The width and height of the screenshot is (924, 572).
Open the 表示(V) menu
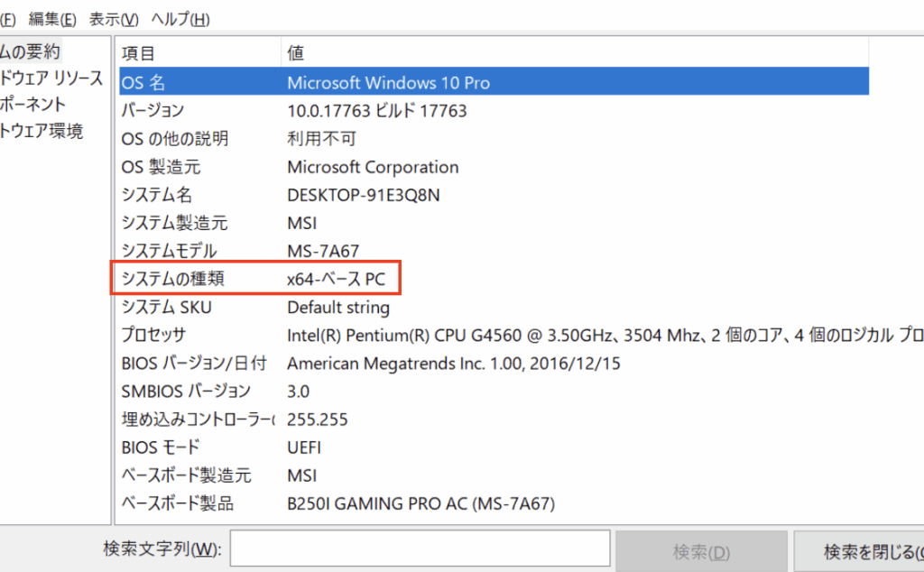click(114, 19)
